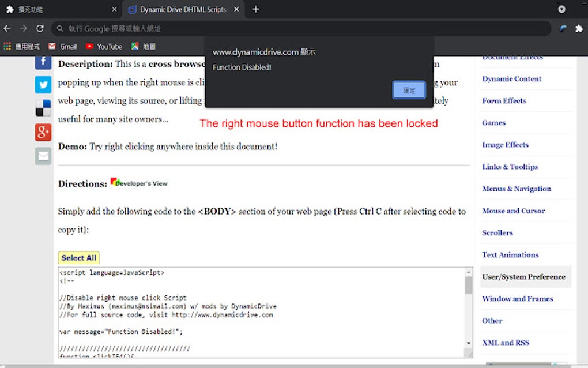Open a new tab with the plus button

[x=255, y=9]
